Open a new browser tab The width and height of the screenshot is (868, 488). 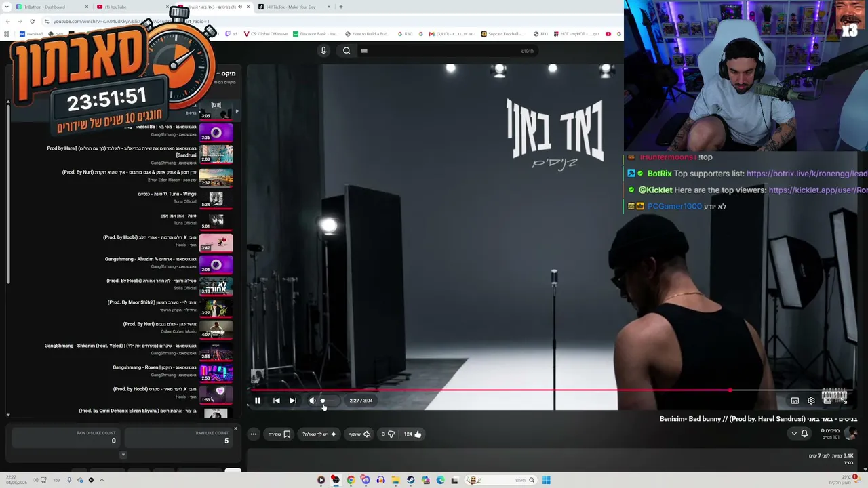point(341,7)
